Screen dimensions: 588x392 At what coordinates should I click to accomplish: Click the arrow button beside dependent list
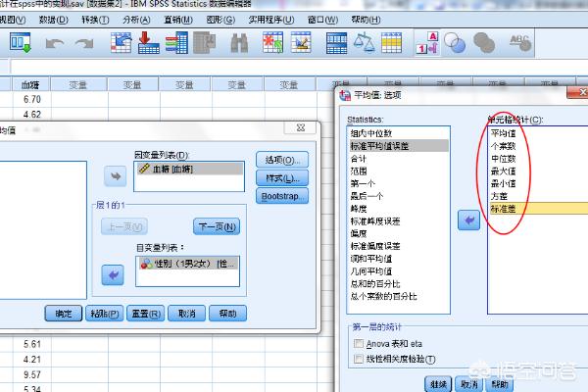pos(115,176)
